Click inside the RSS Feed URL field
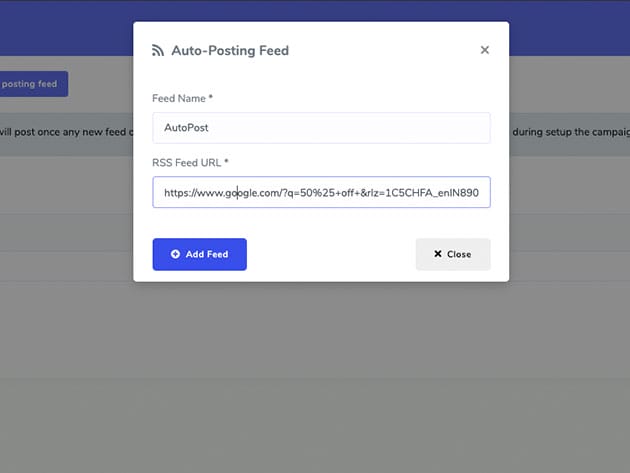Image resolution: width=630 pixels, height=473 pixels. (x=321, y=192)
